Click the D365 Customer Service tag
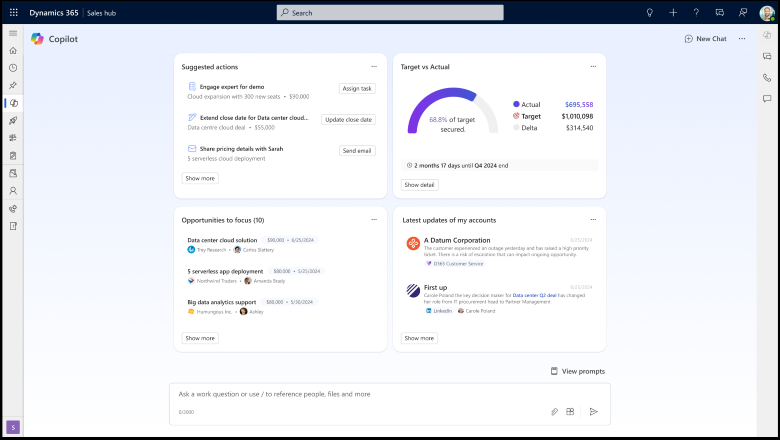This screenshot has width=780, height=440. click(455, 264)
